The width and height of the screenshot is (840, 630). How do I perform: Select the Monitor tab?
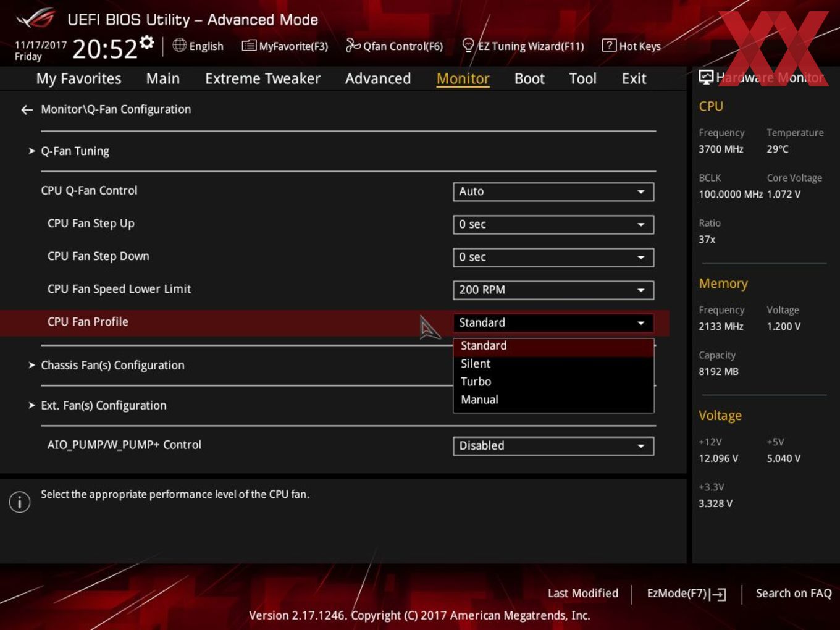point(463,78)
